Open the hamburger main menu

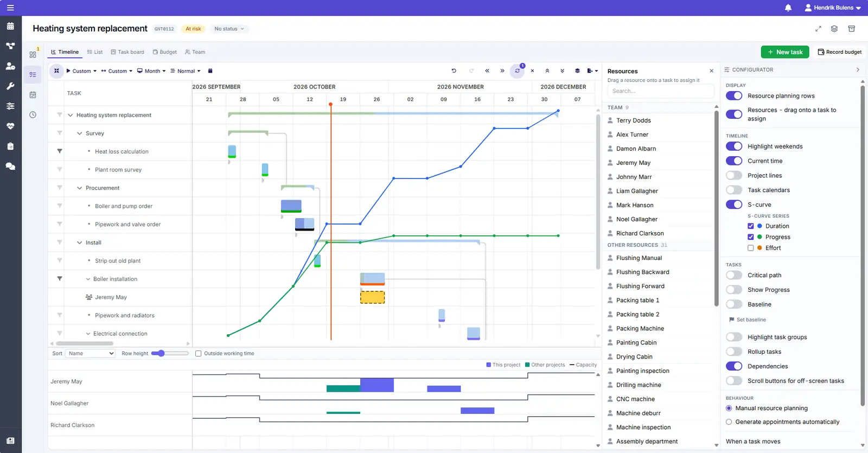pyautogui.click(x=10, y=8)
